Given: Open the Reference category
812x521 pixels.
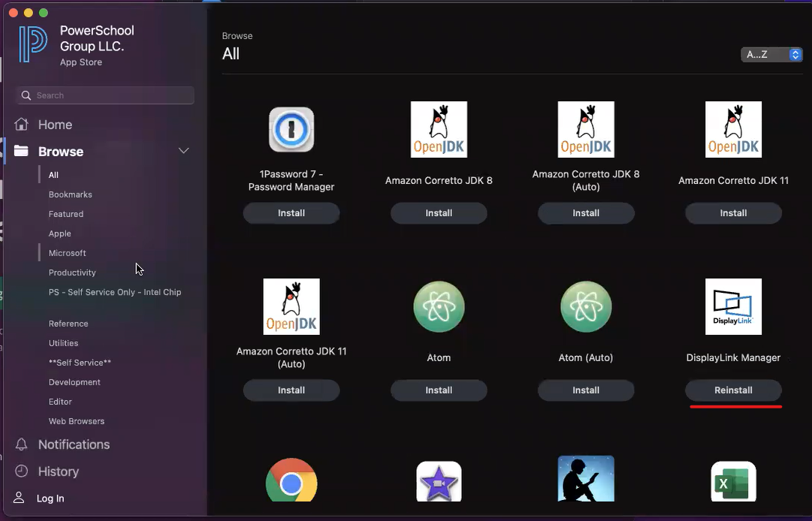Looking at the screenshot, I should pos(68,324).
